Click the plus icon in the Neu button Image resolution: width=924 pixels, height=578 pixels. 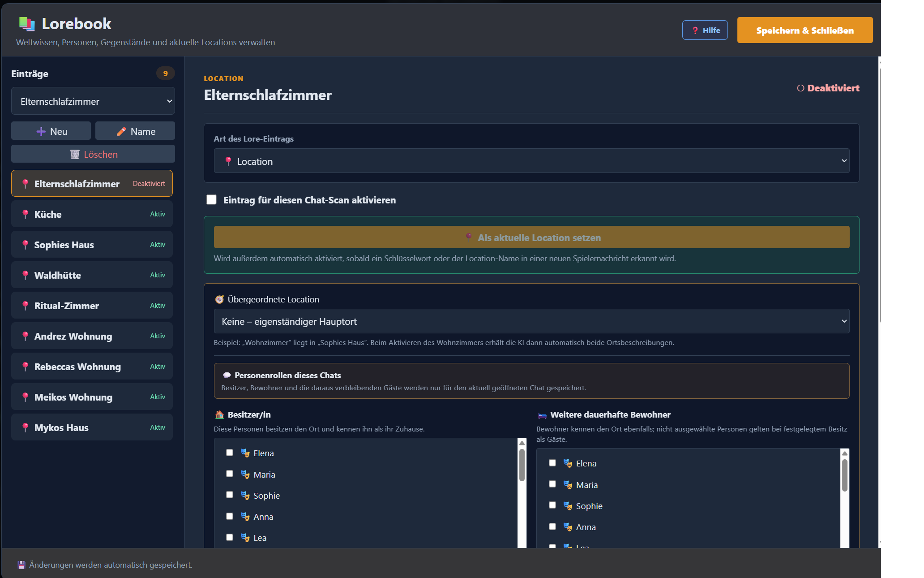[x=41, y=131]
